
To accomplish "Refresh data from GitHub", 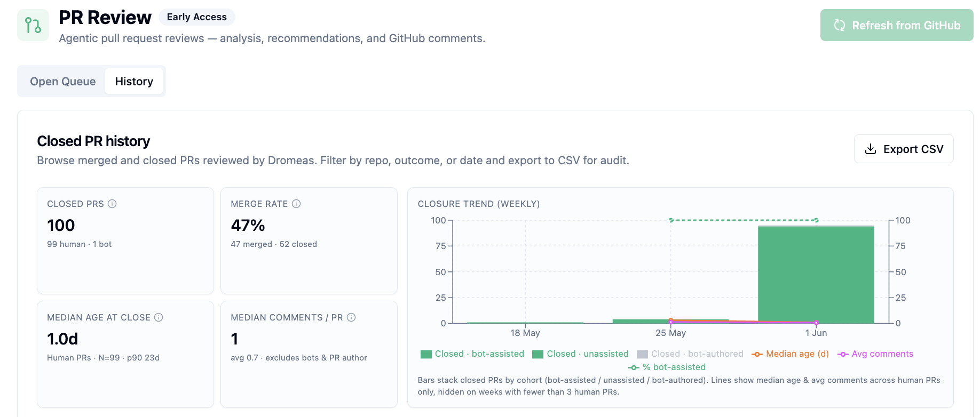I will coord(897,25).
